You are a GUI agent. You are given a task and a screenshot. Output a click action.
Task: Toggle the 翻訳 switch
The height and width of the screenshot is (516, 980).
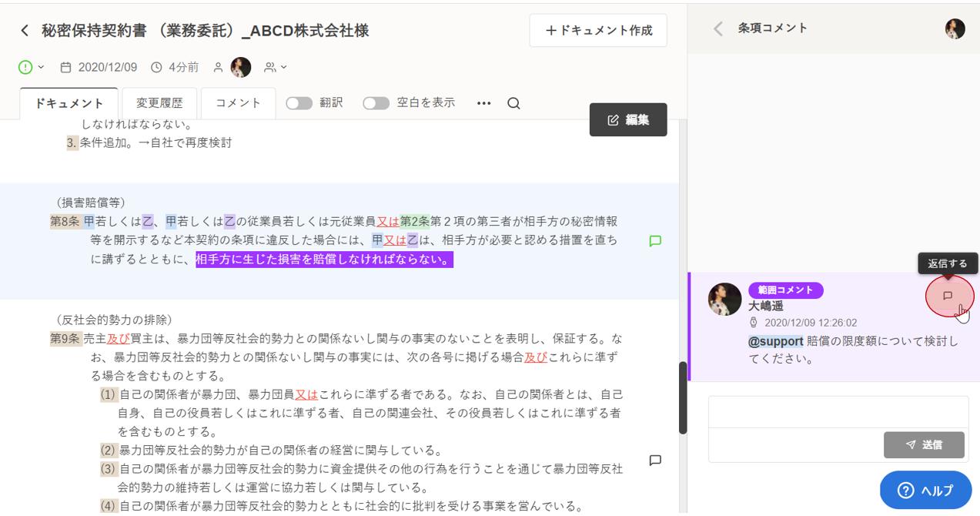click(299, 103)
